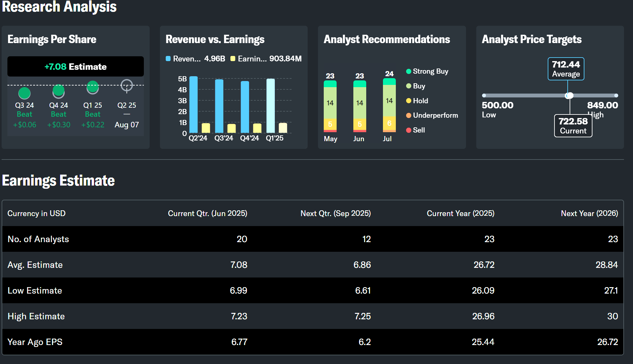633x364 pixels.
Task: Click the Revenue blue legend square
Action: [x=168, y=59]
